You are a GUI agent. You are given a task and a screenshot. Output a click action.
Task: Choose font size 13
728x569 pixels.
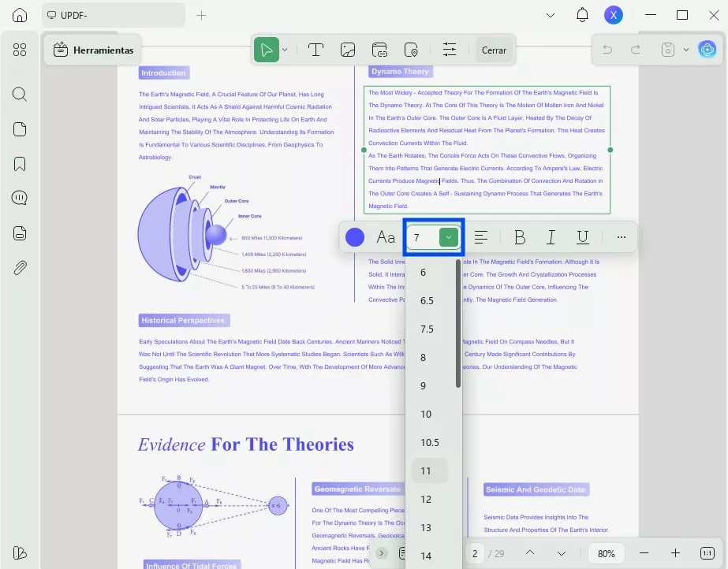(x=429, y=528)
